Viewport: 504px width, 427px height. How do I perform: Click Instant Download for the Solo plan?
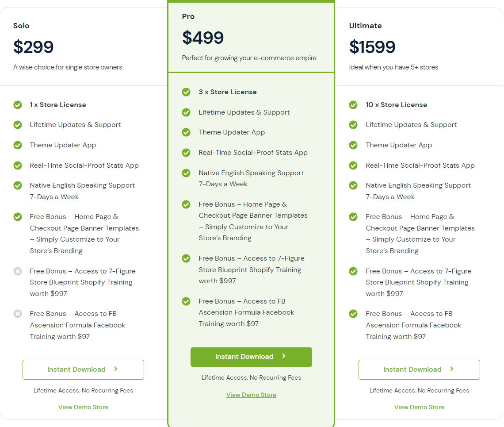click(x=83, y=369)
